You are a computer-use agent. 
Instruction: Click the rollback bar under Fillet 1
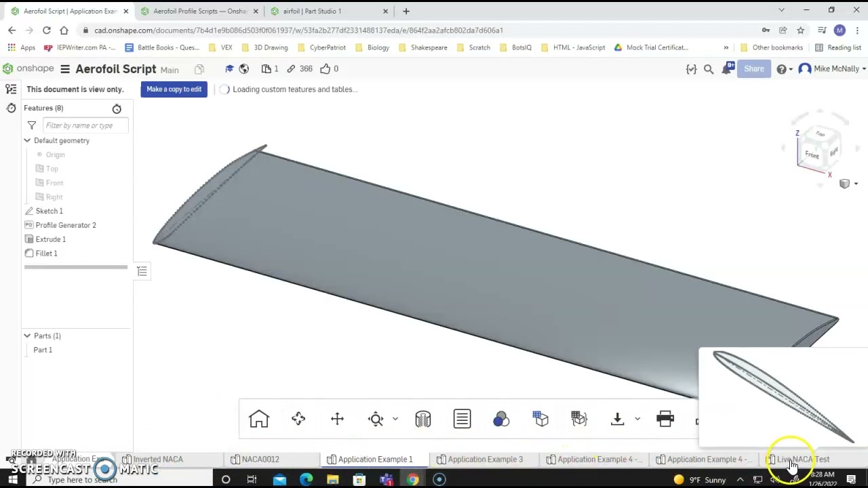tap(76, 267)
